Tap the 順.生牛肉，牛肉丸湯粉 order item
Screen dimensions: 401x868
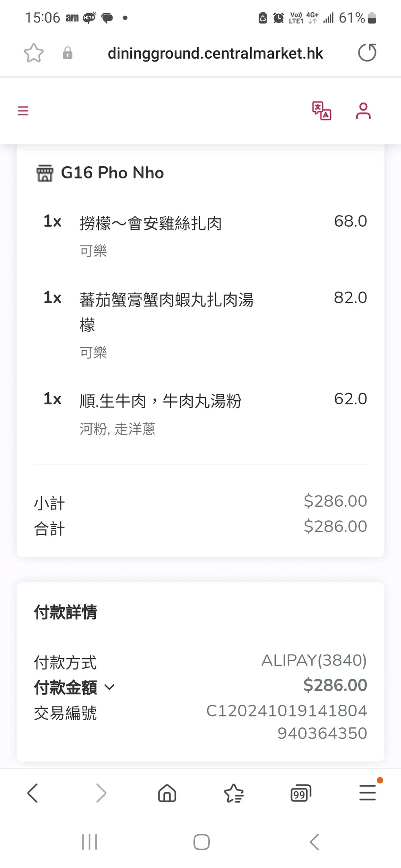tap(160, 401)
